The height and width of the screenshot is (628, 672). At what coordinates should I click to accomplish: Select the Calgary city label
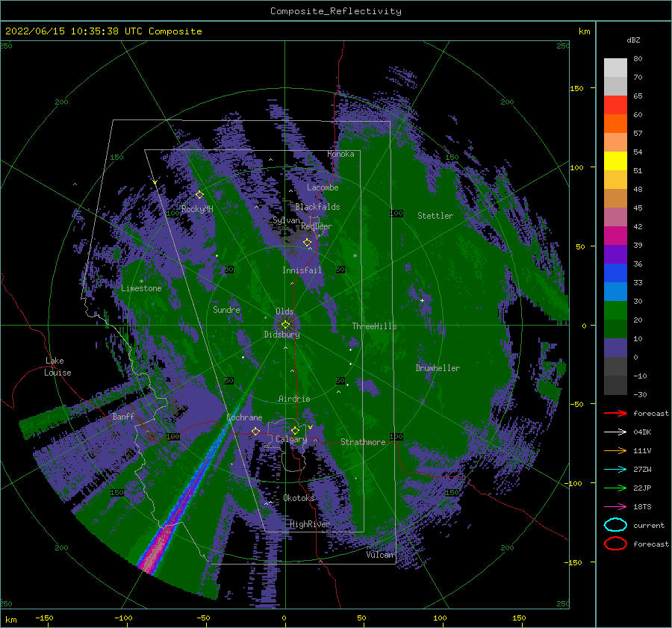point(291,439)
